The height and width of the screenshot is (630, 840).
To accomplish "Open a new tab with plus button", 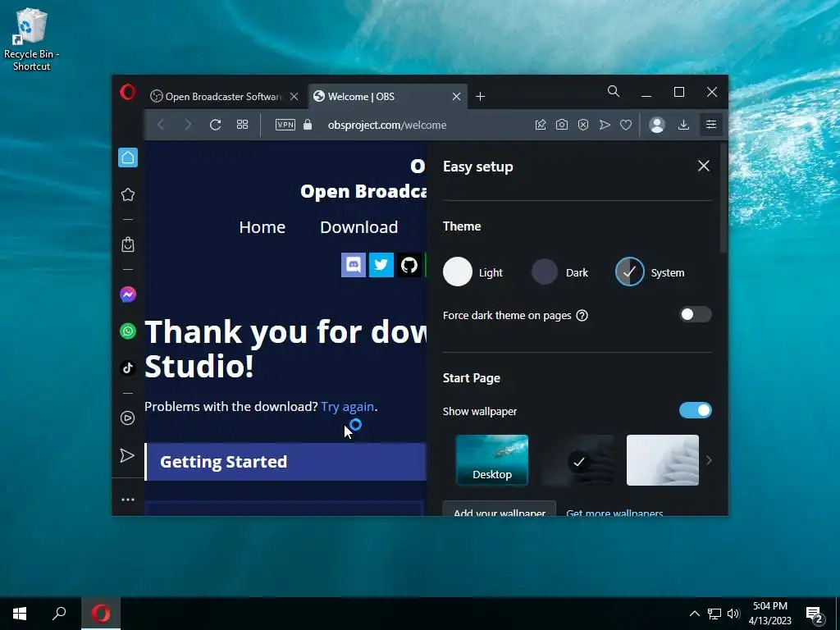I will (481, 97).
